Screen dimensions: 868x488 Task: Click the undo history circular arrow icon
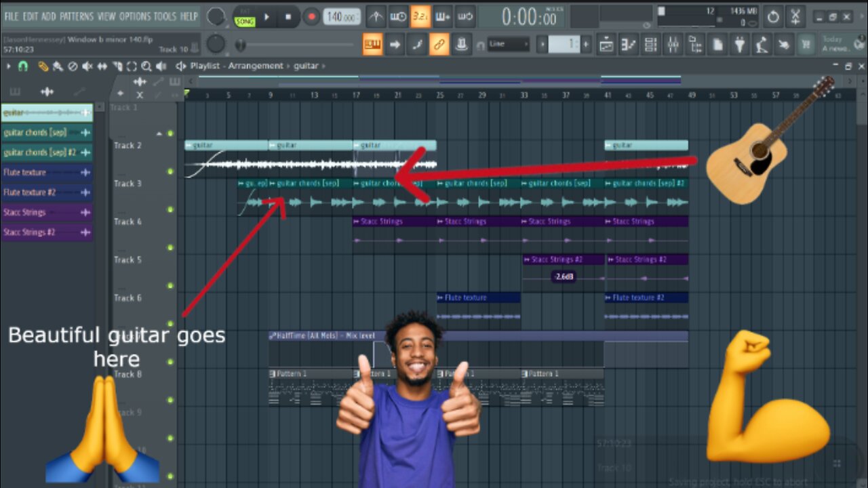point(772,16)
